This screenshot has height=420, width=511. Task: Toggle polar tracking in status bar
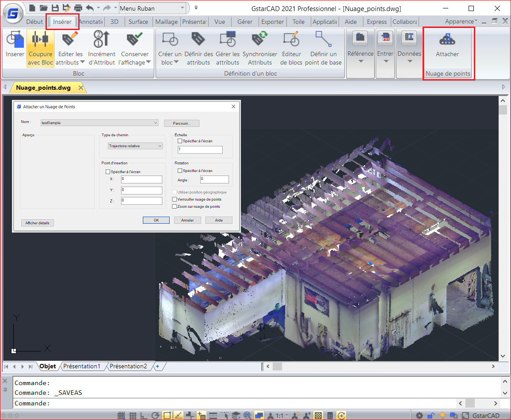[x=156, y=416]
